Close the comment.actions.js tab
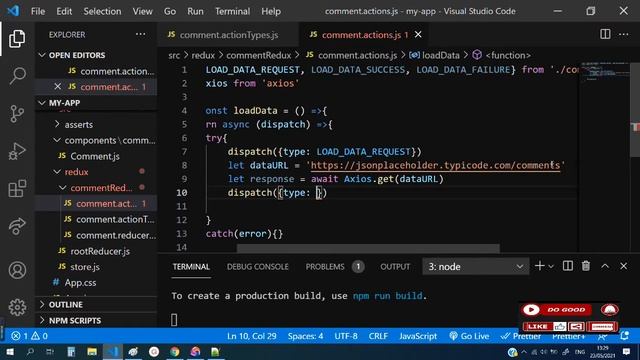 (x=418, y=35)
